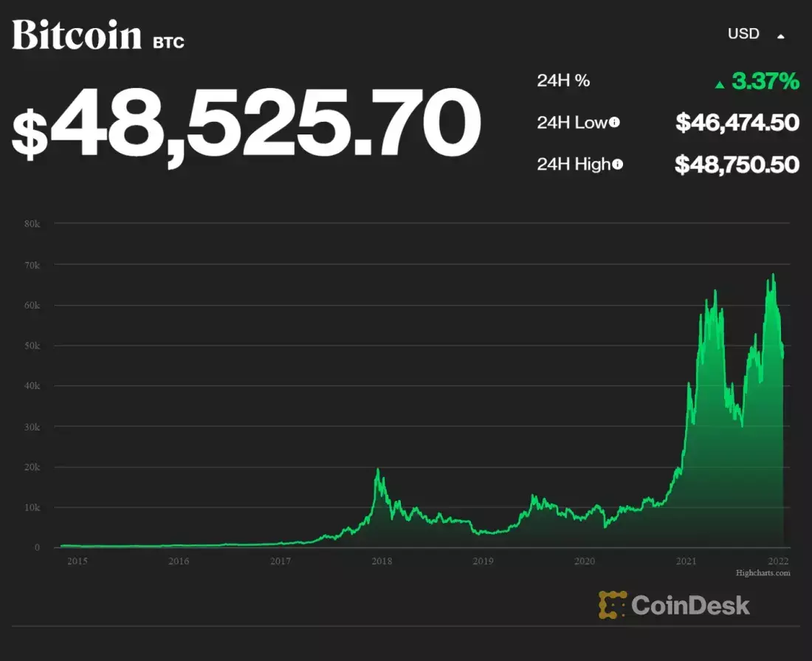Click the CoinDesk wordmark text

pos(690,605)
